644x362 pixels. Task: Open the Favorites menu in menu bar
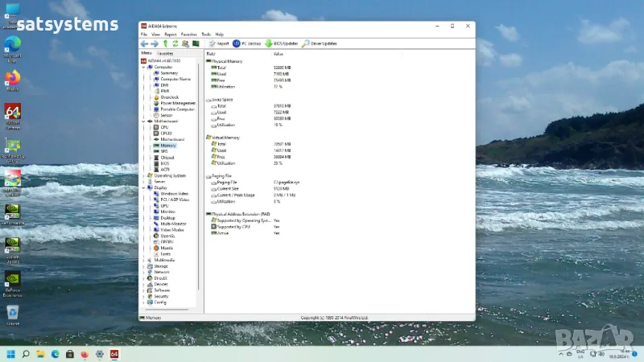(x=188, y=35)
